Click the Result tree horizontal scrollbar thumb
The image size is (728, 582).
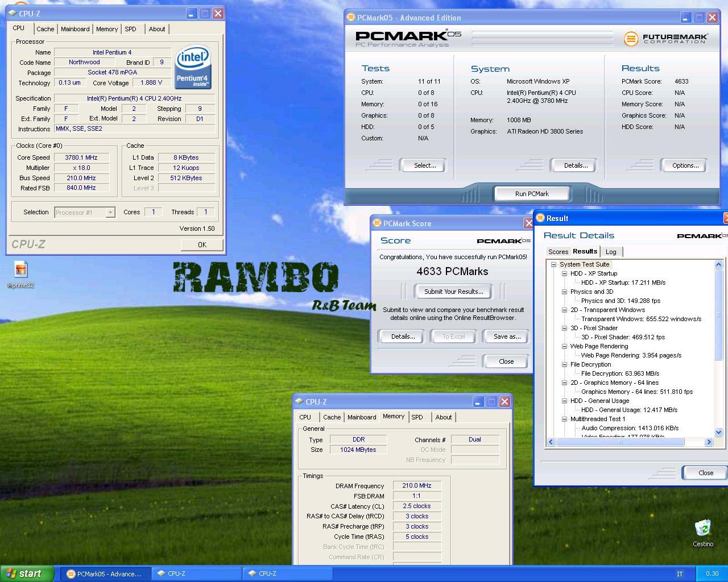point(621,442)
